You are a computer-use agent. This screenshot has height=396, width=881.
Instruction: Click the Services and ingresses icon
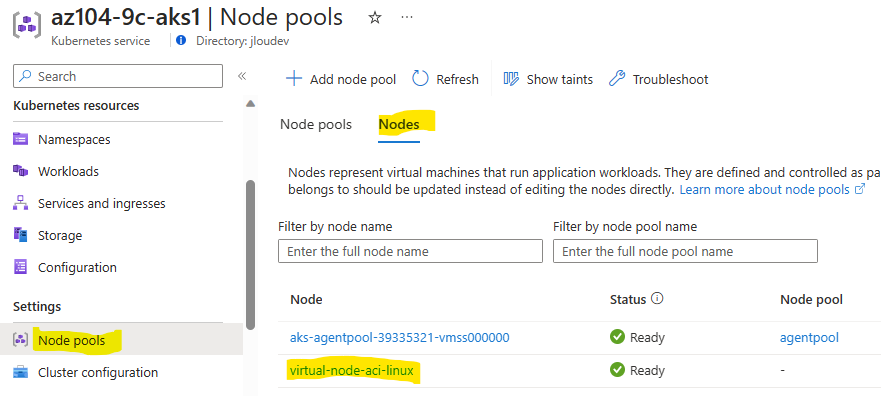(x=20, y=203)
